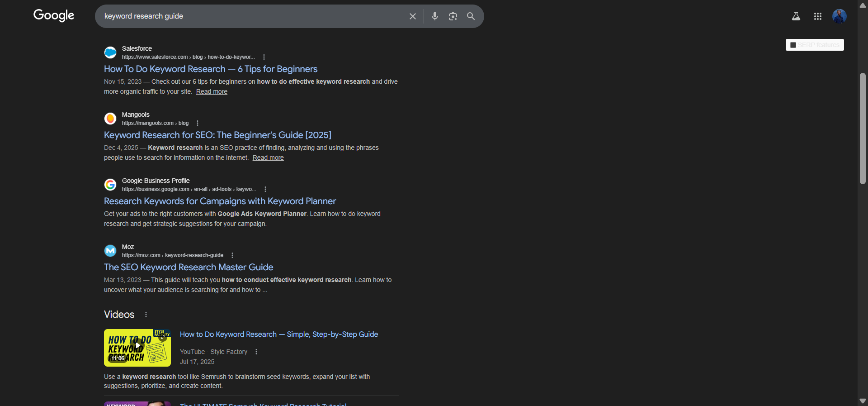868x406 pixels.
Task: Click the Salesforce favicon
Action: (110, 53)
